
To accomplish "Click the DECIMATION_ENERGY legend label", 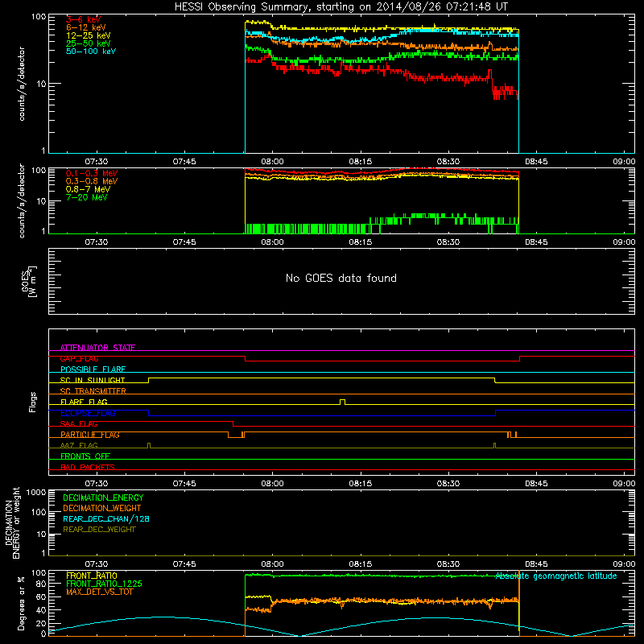I will [x=103, y=497].
